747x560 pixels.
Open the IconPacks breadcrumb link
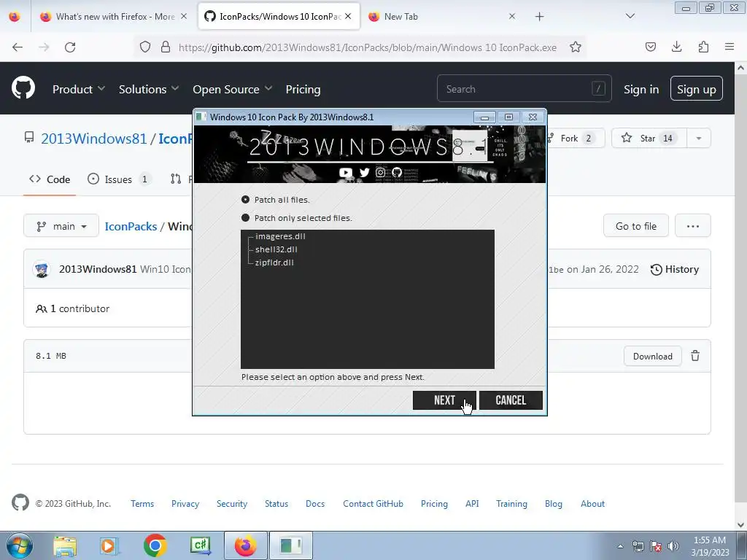click(x=131, y=226)
